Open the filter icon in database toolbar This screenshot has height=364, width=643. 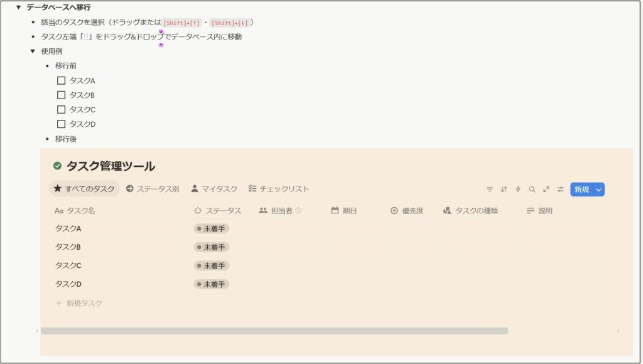(490, 189)
